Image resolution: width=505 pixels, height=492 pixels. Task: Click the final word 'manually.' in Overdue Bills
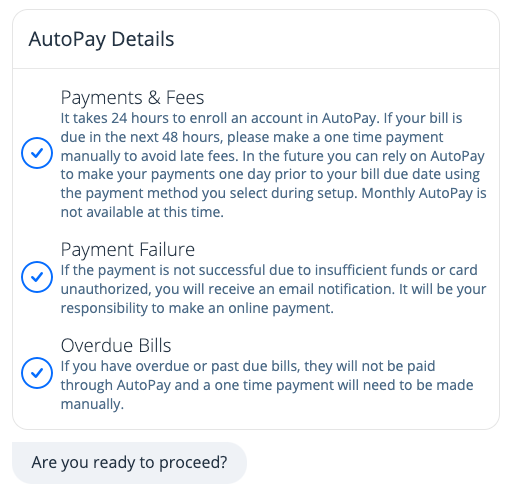(x=92, y=404)
